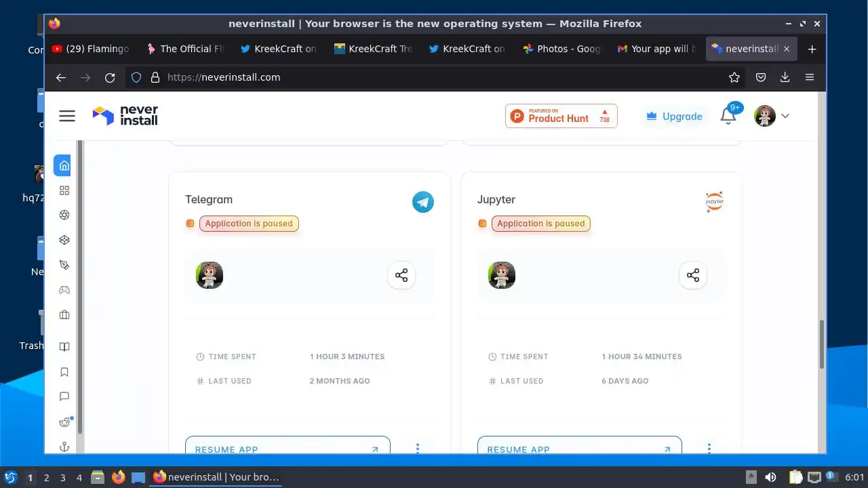Click the clock in the taskbar
This screenshot has height=488, width=868.
(x=854, y=478)
